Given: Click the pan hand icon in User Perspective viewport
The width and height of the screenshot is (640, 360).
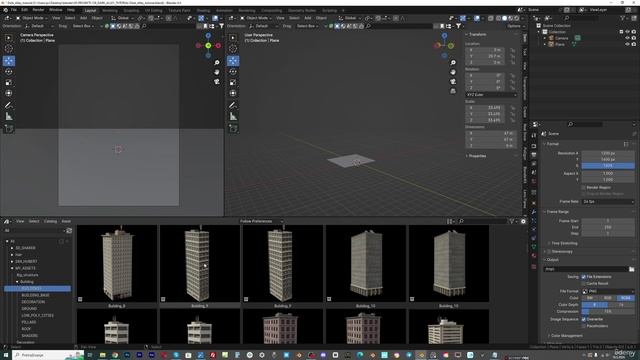Looking at the screenshot, I should (453, 72).
